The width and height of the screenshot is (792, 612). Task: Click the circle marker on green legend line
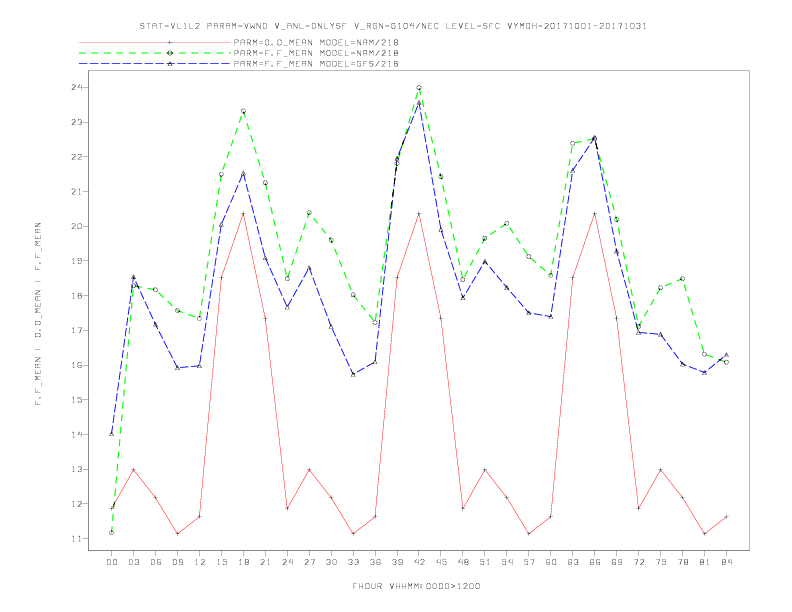[x=170, y=53]
